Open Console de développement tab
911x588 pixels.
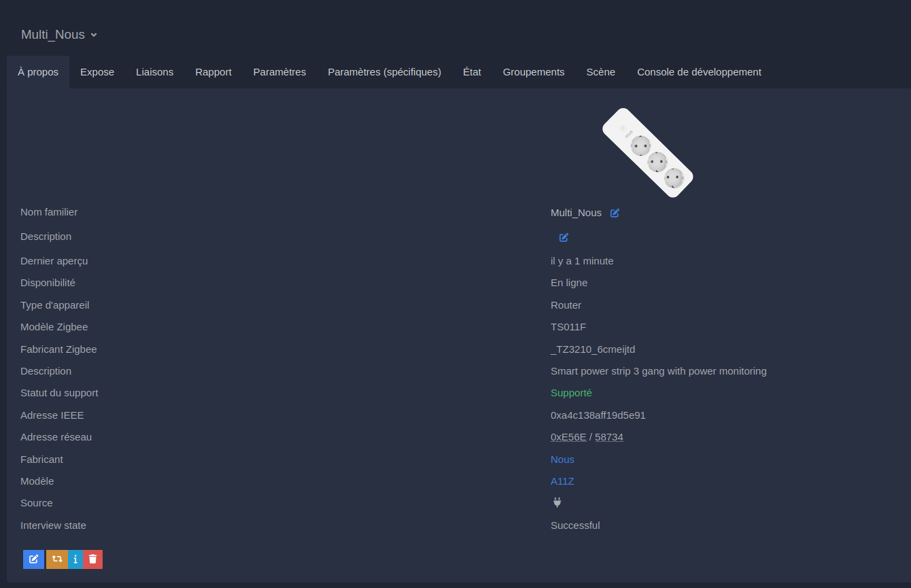699,72
